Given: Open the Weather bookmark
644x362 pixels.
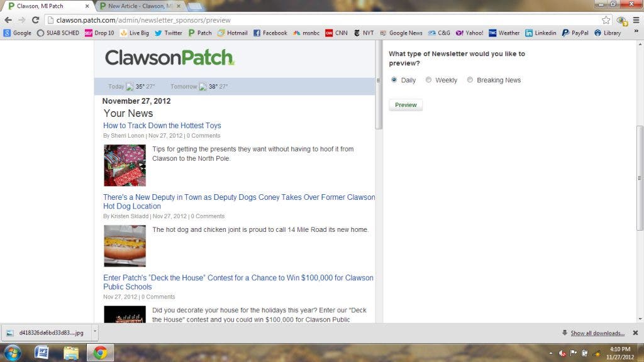Looking at the screenshot, I should point(504,33).
